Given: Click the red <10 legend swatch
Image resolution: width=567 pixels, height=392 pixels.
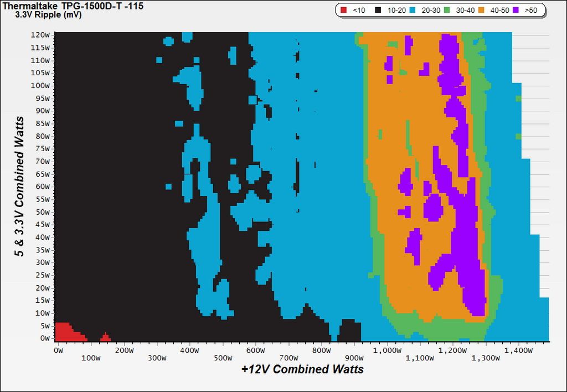Looking at the screenshot, I should point(343,10).
